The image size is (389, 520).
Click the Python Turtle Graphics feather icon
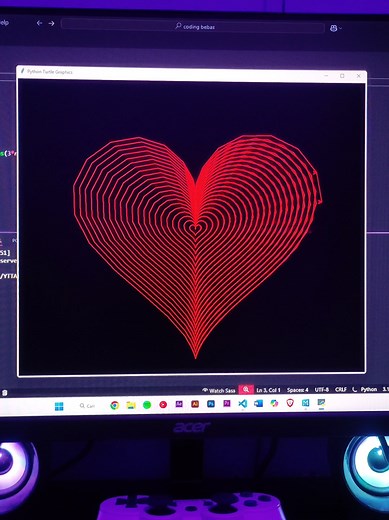(23, 71)
